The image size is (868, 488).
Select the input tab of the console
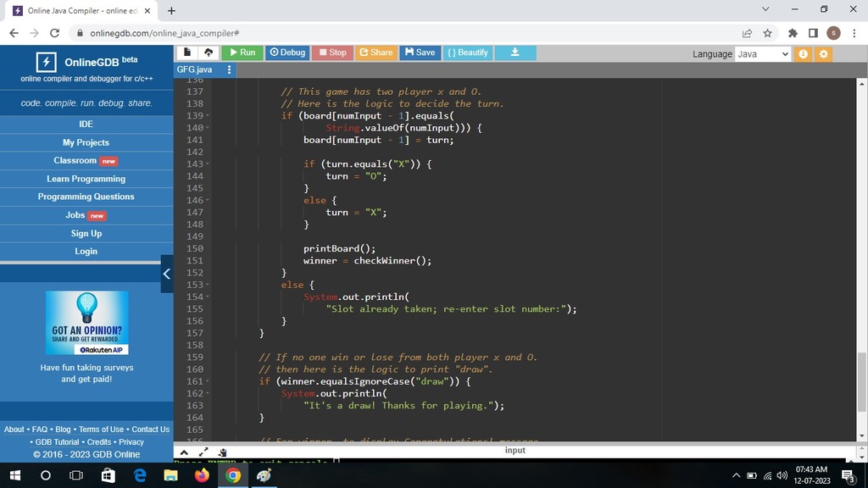(515, 451)
